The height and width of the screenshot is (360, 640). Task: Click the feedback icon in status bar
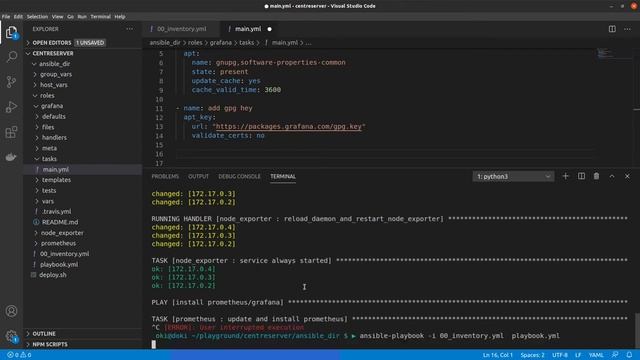click(x=615, y=355)
